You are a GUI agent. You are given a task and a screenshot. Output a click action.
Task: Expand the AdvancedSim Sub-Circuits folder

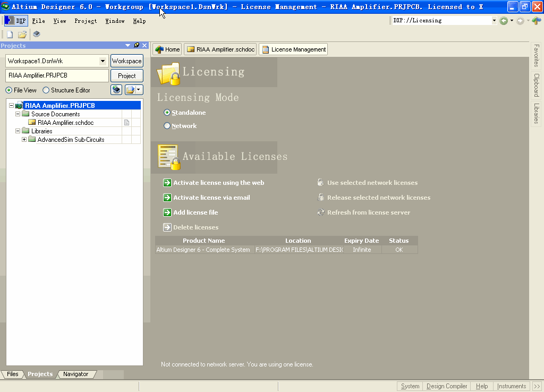coord(24,140)
